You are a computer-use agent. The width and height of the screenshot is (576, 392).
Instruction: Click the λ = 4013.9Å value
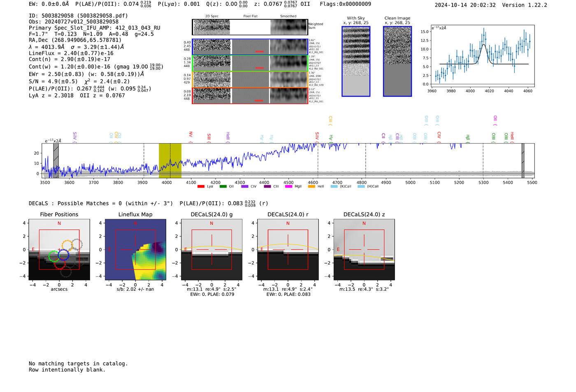click(46, 47)
